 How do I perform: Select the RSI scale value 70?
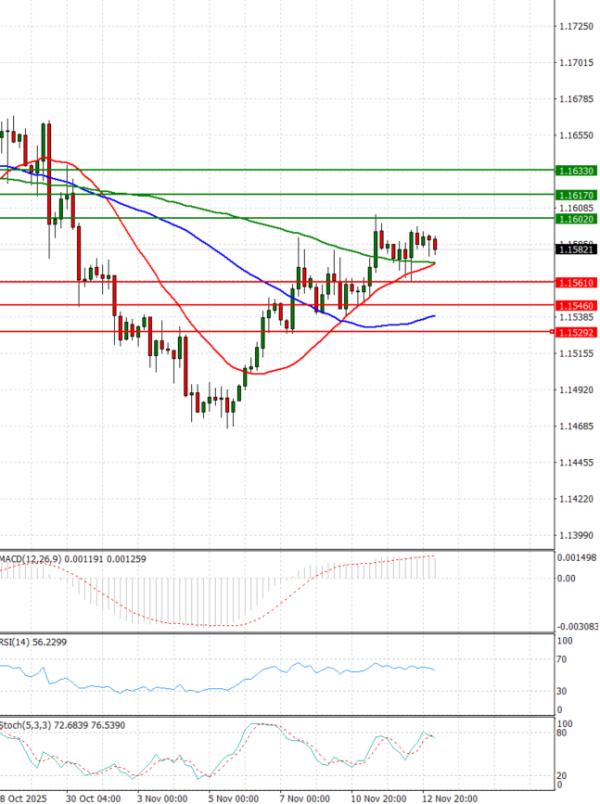pyautogui.click(x=564, y=659)
